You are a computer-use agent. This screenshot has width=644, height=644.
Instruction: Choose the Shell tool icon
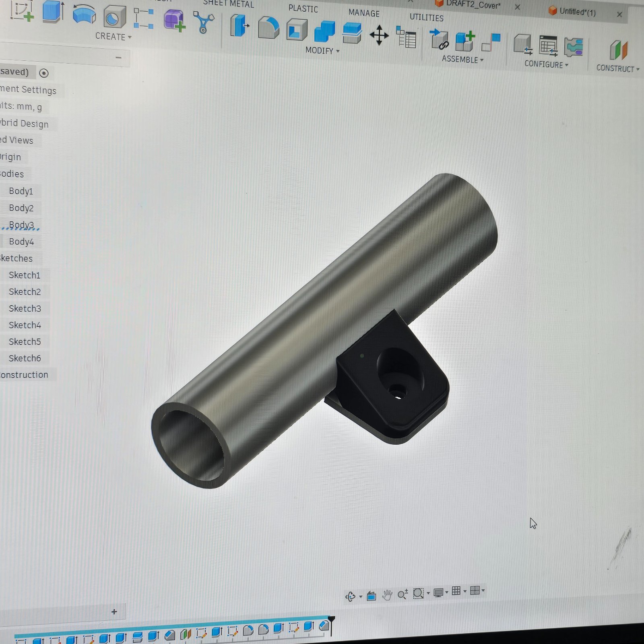(x=297, y=30)
